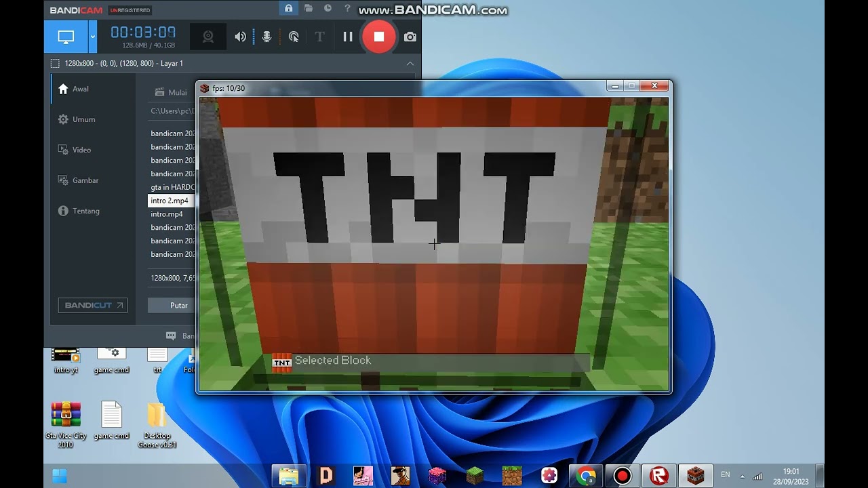Screen dimensions: 868x488
Task: Toggle the speaker sound recording icon
Action: 240,37
